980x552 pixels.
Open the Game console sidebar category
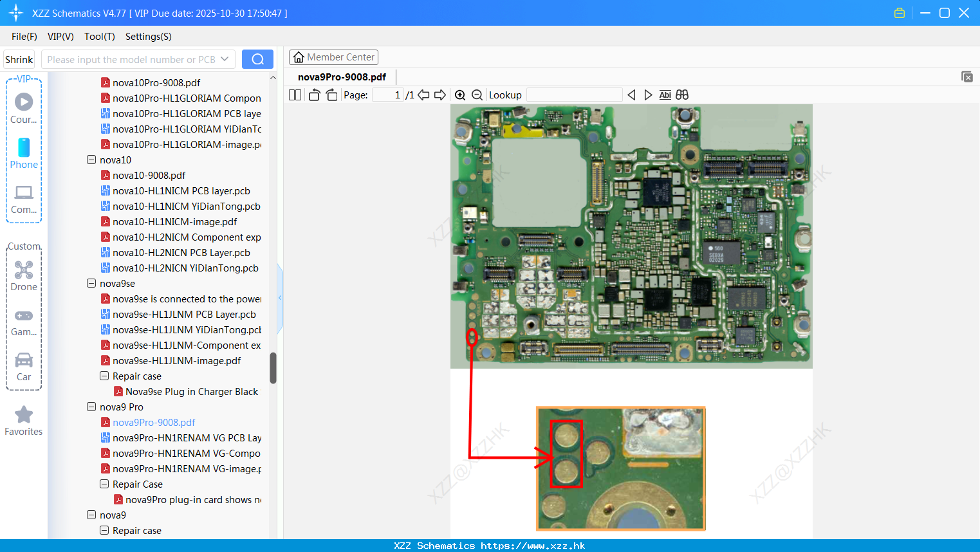coord(24,322)
